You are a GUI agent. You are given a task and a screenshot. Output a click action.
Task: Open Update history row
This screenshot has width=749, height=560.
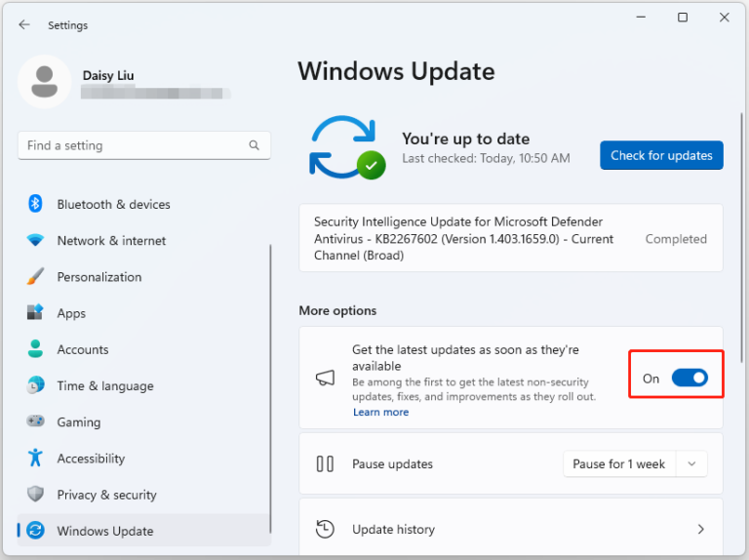[511, 529]
